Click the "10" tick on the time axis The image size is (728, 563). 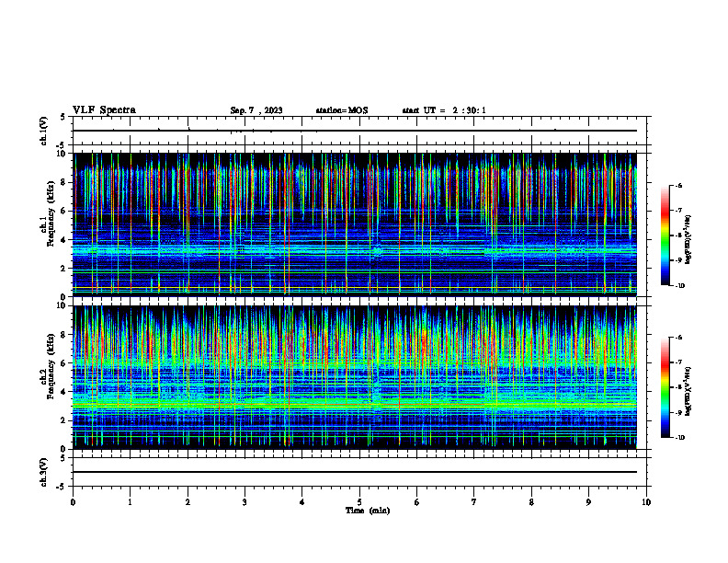click(x=646, y=502)
